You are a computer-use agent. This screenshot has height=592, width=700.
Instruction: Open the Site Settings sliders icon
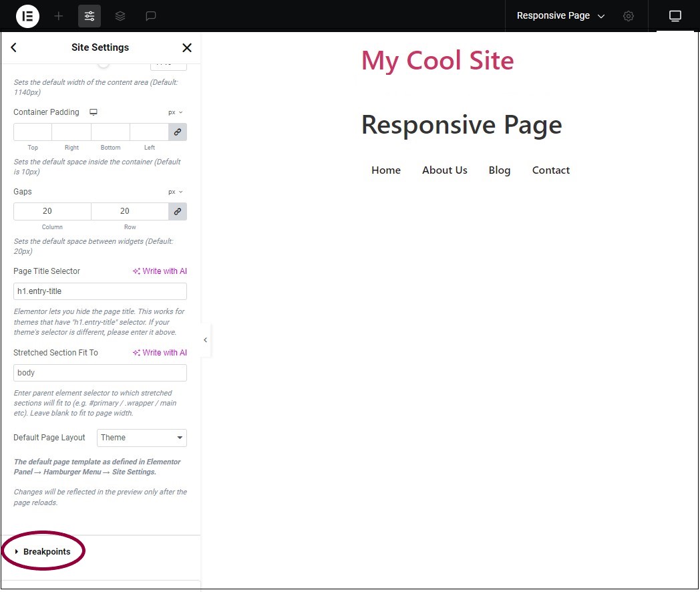90,16
